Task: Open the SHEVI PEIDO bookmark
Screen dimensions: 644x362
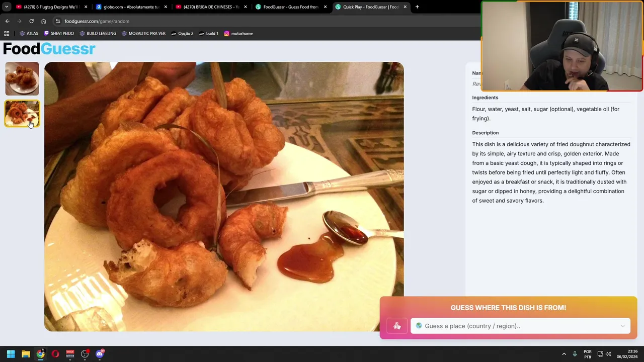Action: [59, 33]
